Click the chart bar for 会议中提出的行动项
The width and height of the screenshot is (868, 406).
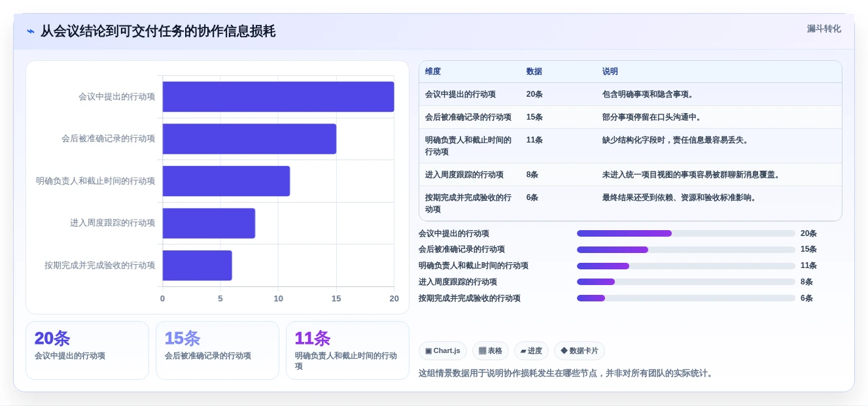click(x=278, y=97)
